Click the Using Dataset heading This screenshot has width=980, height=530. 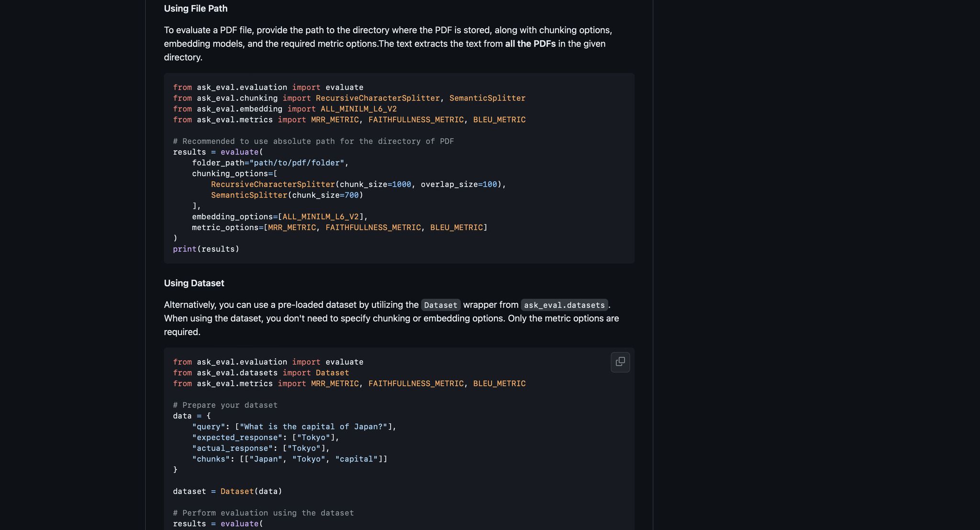point(194,283)
